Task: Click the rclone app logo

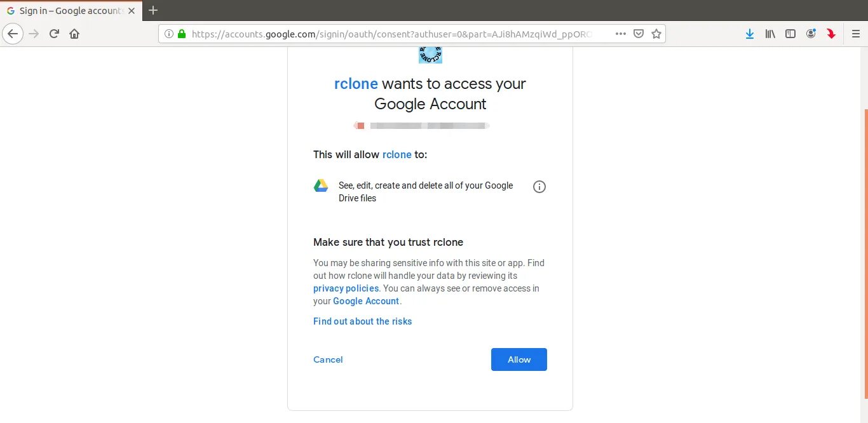Action: [430, 55]
